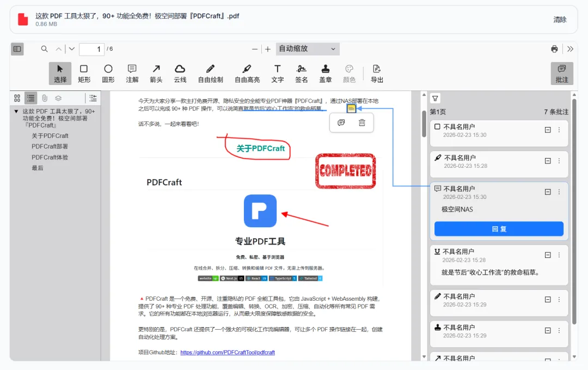Viewport: 588px width, 370px height.
Task: Collapse the highlight annotation at 15:28
Action: click(x=548, y=161)
